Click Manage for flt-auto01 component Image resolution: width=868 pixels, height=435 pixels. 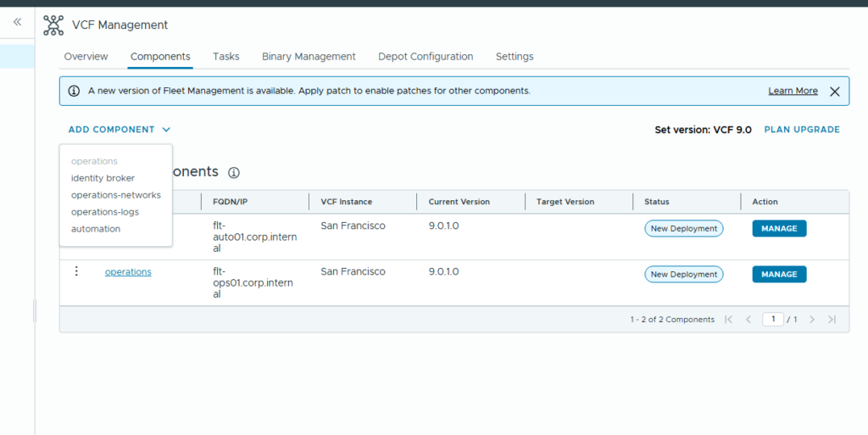tap(779, 228)
